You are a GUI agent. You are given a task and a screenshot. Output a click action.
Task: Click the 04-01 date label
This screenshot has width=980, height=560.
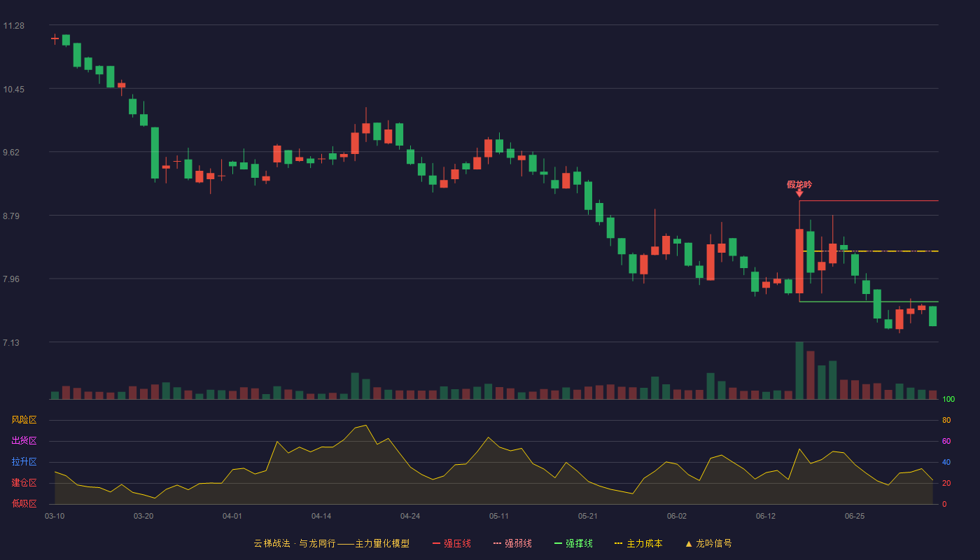coord(232,516)
